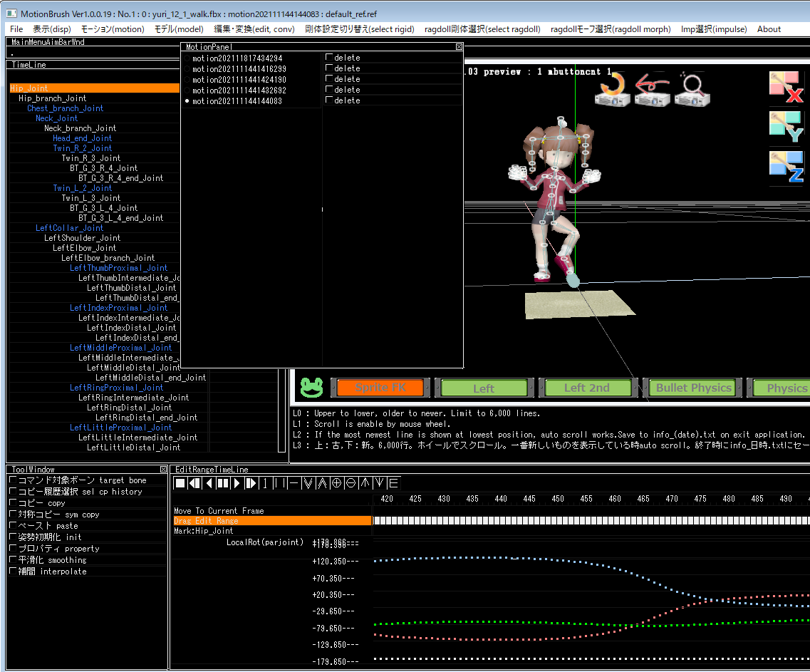Check the 平滑化 smoothing option

tap(13, 560)
